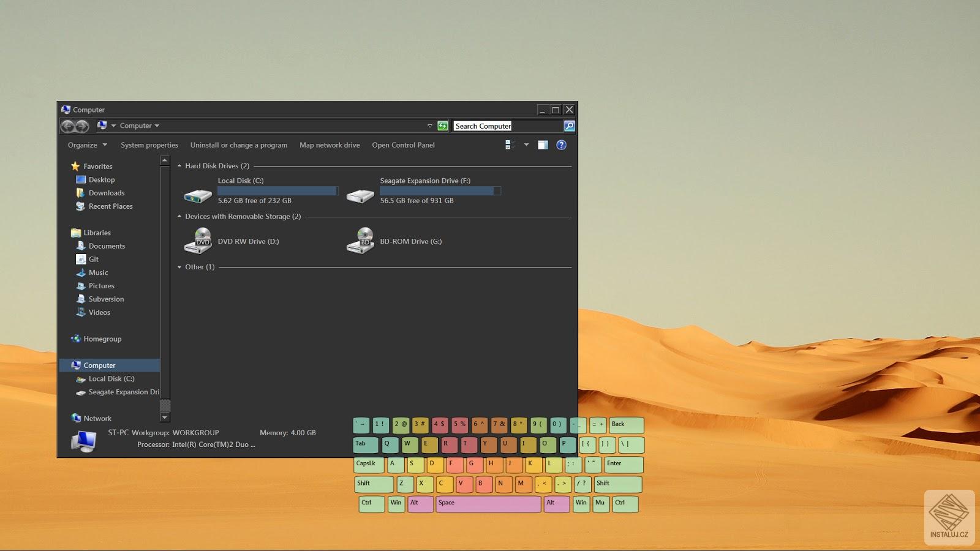Toggle the CapsLk key on on-screen keyboard
Viewport: 980px width, 551px height.
pyautogui.click(x=369, y=465)
